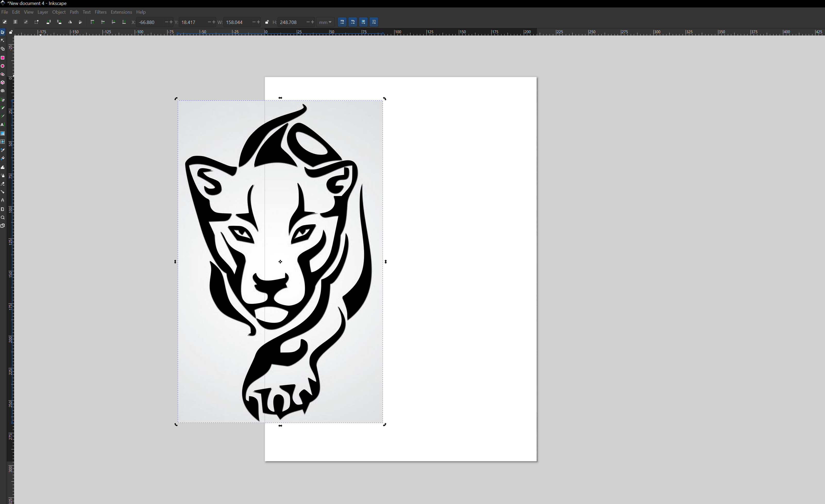Select the Gradient tool
This screenshot has width=825, height=504.
(3, 133)
